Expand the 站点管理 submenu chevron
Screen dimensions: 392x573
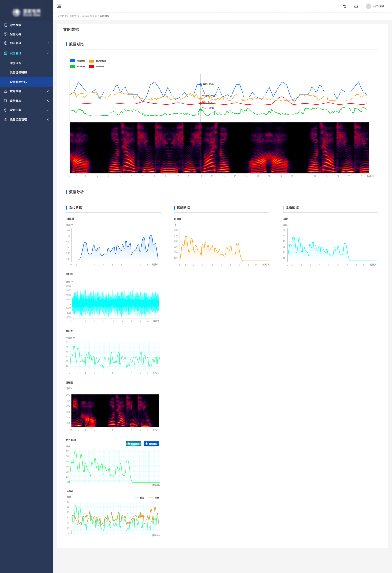pos(48,43)
